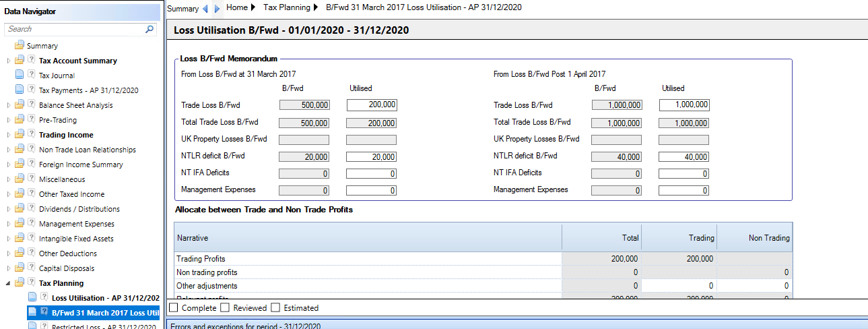Click the help mark on selected B/Fwd 31 March item

[x=44, y=312]
